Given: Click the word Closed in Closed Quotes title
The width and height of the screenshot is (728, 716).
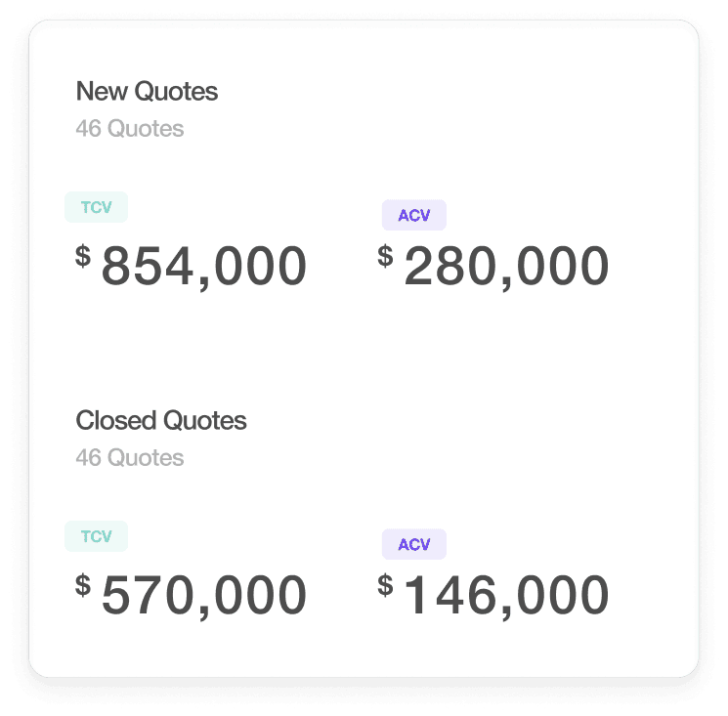Looking at the screenshot, I should pos(115,420).
